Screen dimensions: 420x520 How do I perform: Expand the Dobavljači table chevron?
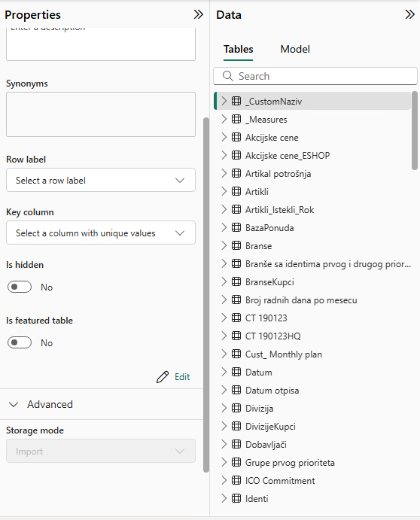[x=224, y=444]
